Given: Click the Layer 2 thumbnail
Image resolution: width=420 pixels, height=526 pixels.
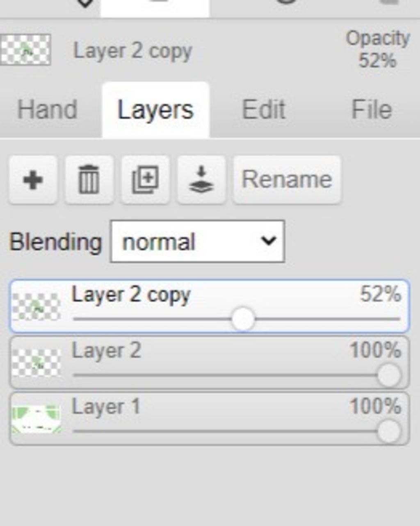Looking at the screenshot, I should point(37,363).
